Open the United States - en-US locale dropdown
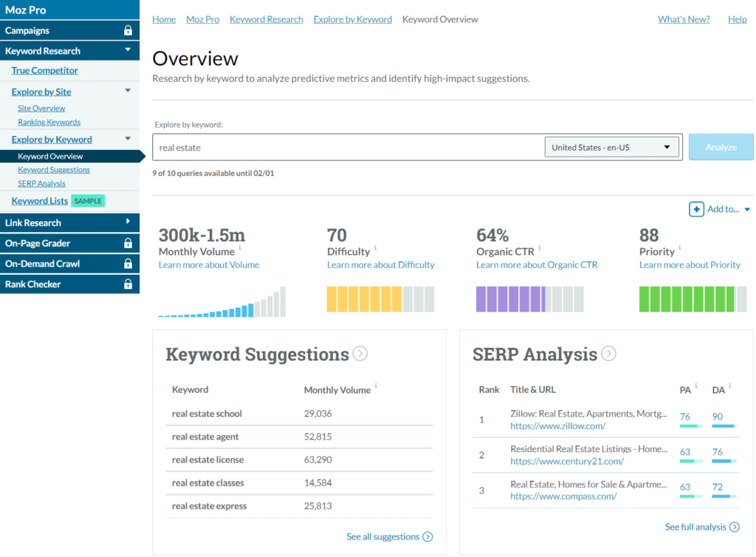 click(612, 147)
